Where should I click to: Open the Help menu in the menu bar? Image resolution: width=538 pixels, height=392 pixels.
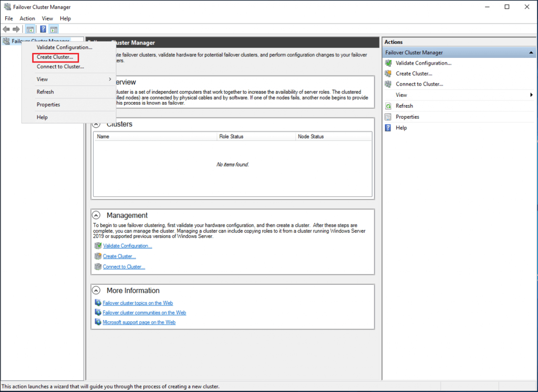[x=65, y=18]
